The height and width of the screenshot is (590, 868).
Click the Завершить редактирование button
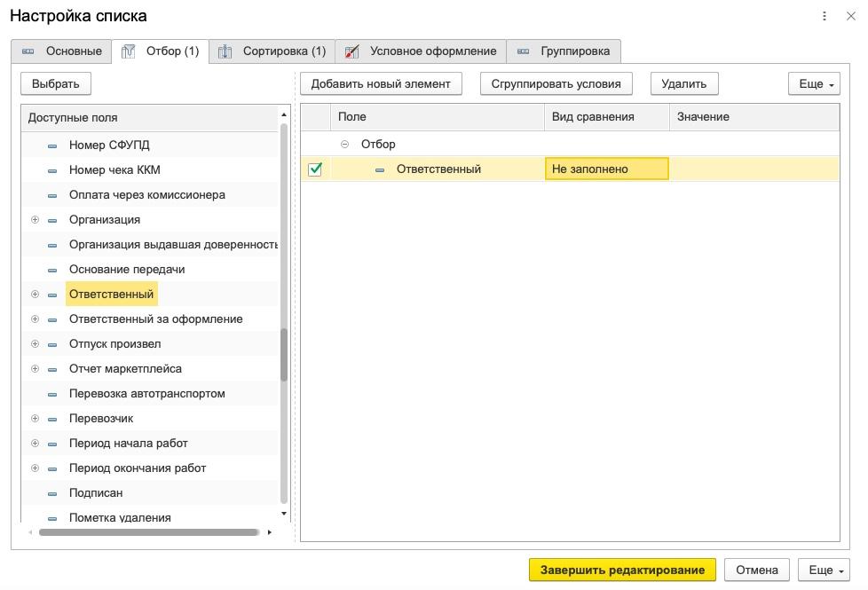(622, 570)
